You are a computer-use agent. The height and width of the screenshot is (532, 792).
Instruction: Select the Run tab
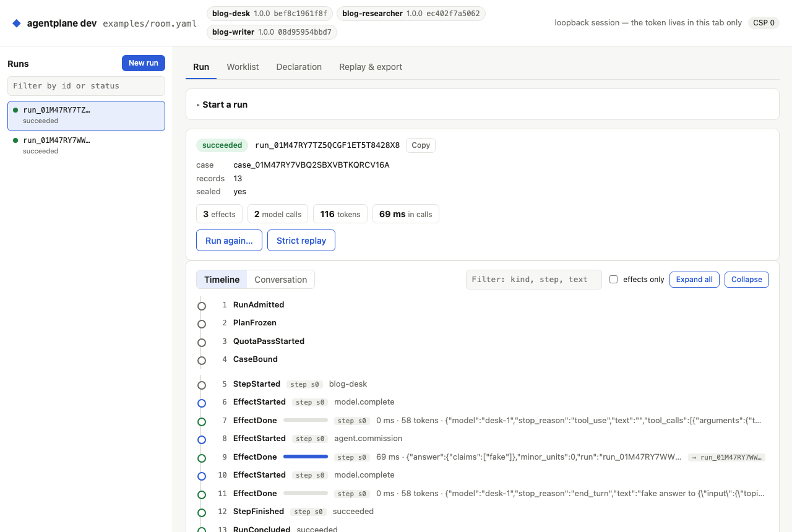pyautogui.click(x=201, y=67)
